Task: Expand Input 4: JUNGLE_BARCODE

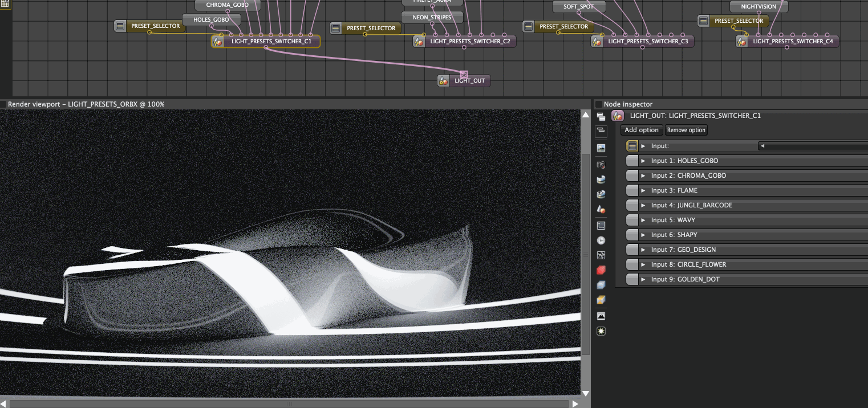Action: 644,206
